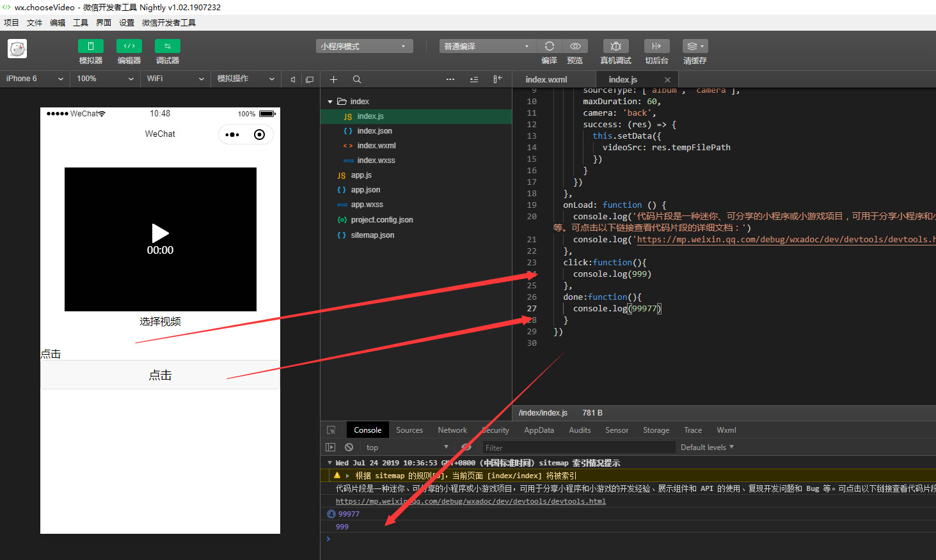Open app.wxss in the file tree
Screen dimensions: 936x560
(416, 205)
